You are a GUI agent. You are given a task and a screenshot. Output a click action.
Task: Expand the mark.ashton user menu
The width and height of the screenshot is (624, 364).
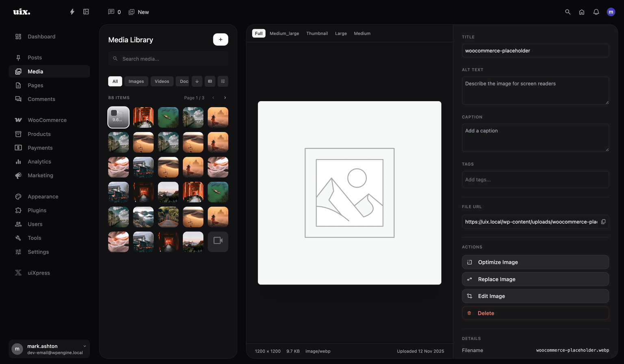(84, 346)
